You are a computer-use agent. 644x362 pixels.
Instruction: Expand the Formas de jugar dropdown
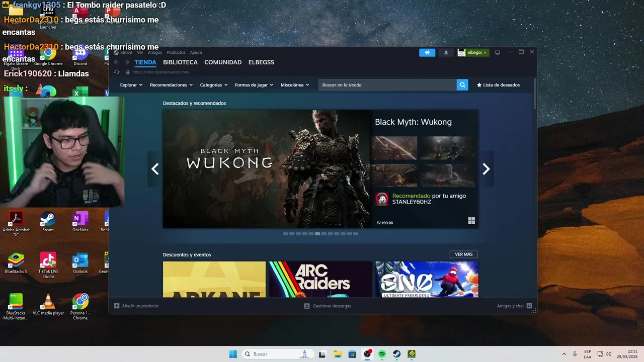254,85
